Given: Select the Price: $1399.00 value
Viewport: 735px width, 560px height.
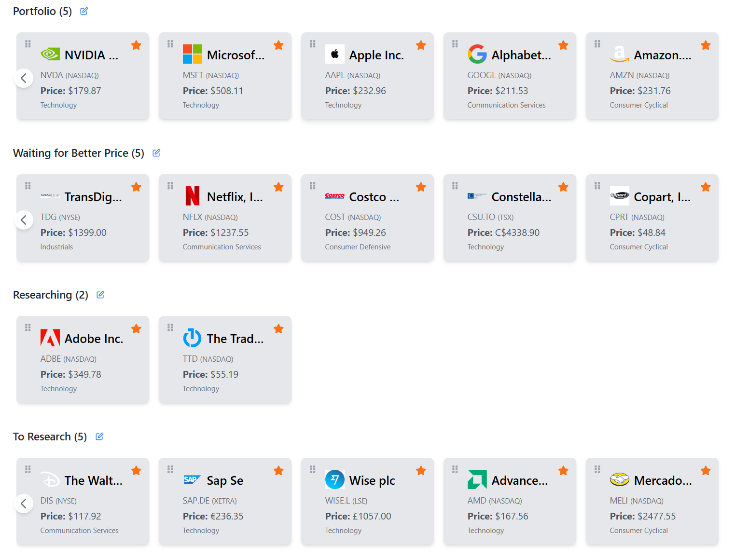Looking at the screenshot, I should (x=73, y=232).
